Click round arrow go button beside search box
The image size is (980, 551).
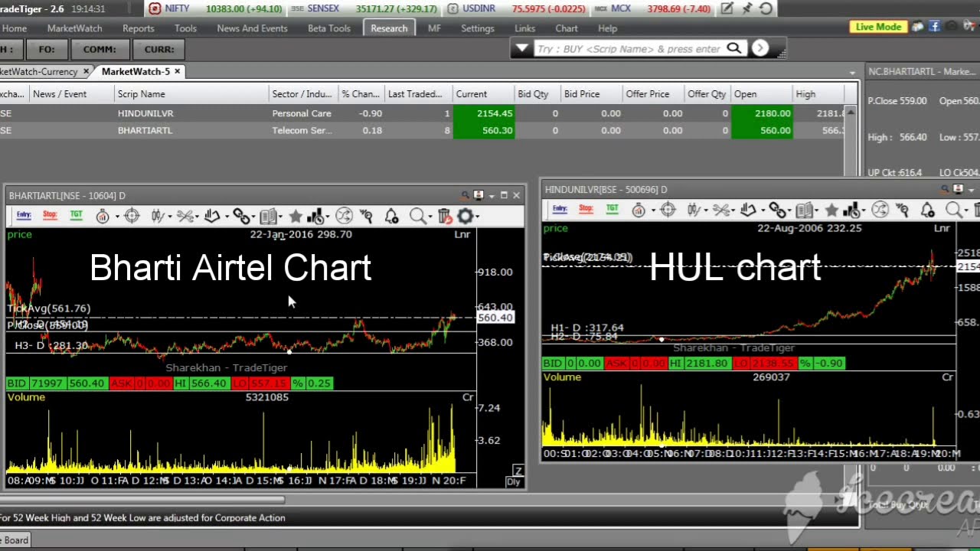point(759,48)
